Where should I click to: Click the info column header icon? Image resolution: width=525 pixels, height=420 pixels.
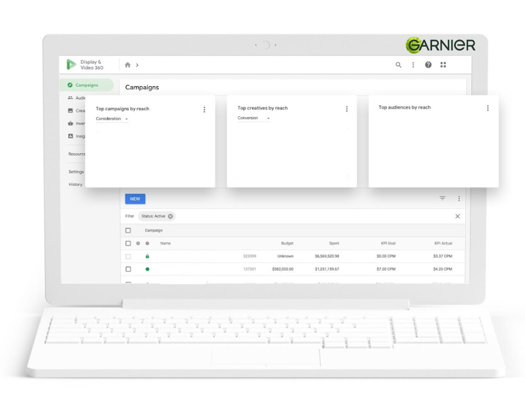pyautogui.click(x=138, y=244)
